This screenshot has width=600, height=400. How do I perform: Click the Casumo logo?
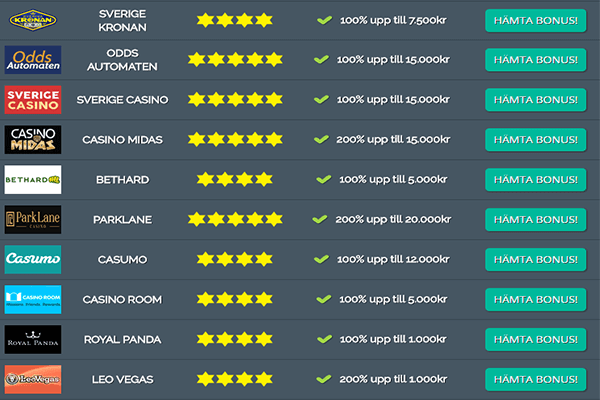click(32, 260)
